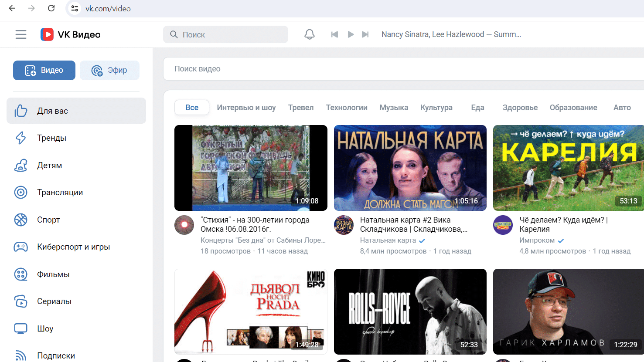Open Подписки section

[76, 355]
